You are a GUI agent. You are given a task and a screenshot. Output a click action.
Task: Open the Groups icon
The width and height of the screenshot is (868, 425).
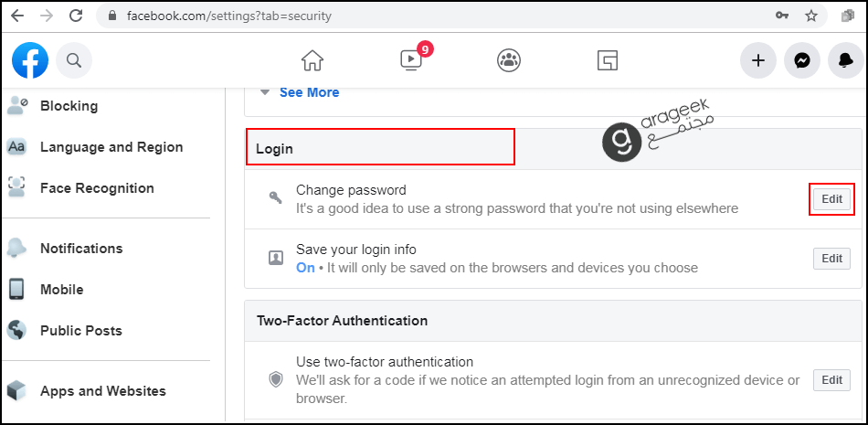[509, 59]
